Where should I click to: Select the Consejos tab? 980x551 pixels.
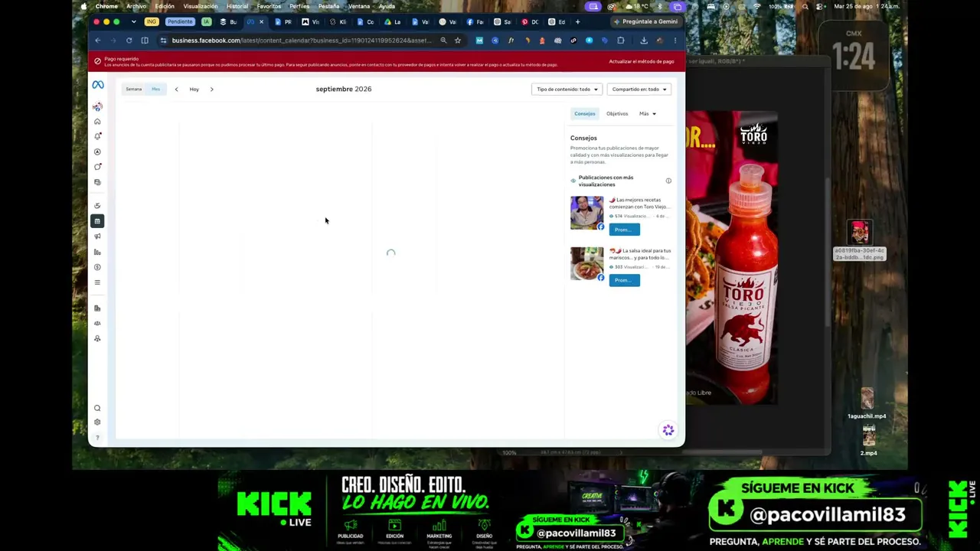point(584,114)
